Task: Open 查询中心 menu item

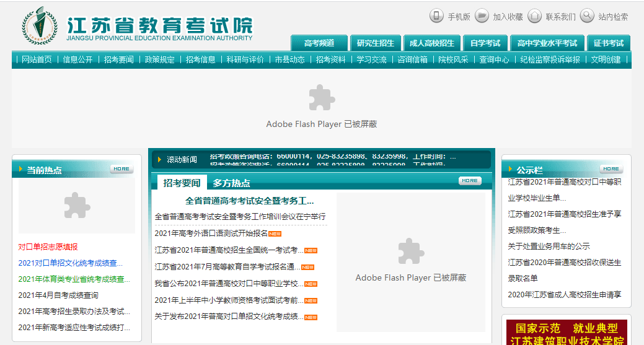Action: point(494,59)
